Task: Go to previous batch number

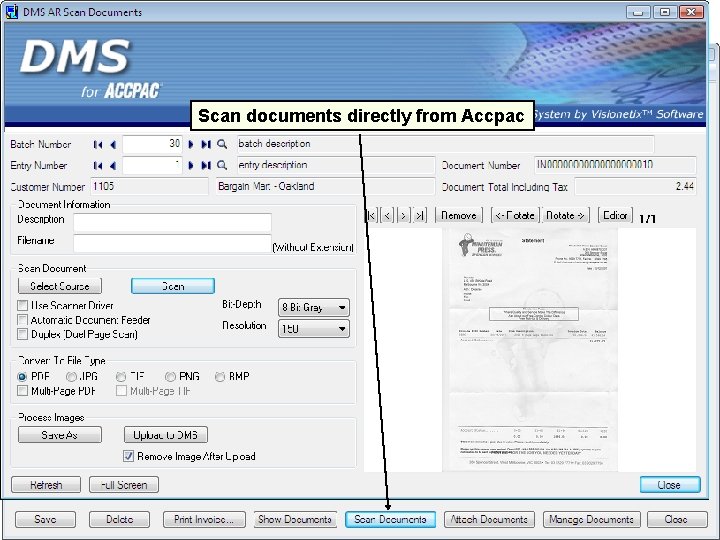Action: [x=112, y=145]
